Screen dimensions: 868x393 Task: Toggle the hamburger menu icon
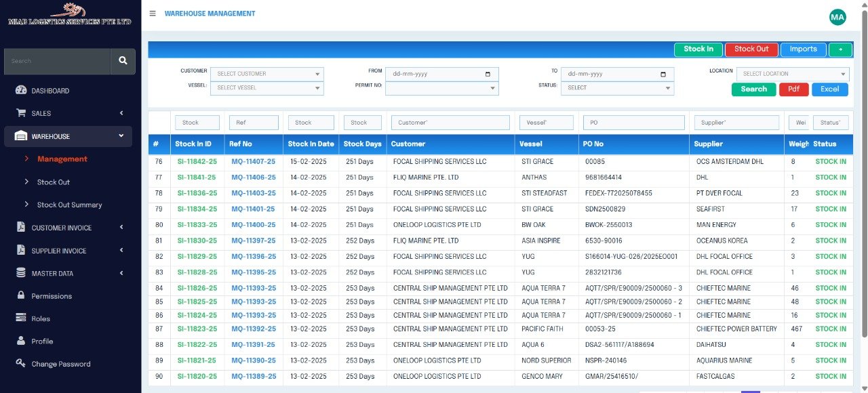click(x=153, y=14)
